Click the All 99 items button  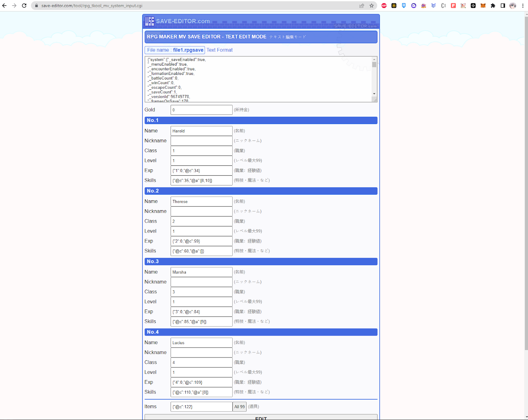(x=240, y=407)
